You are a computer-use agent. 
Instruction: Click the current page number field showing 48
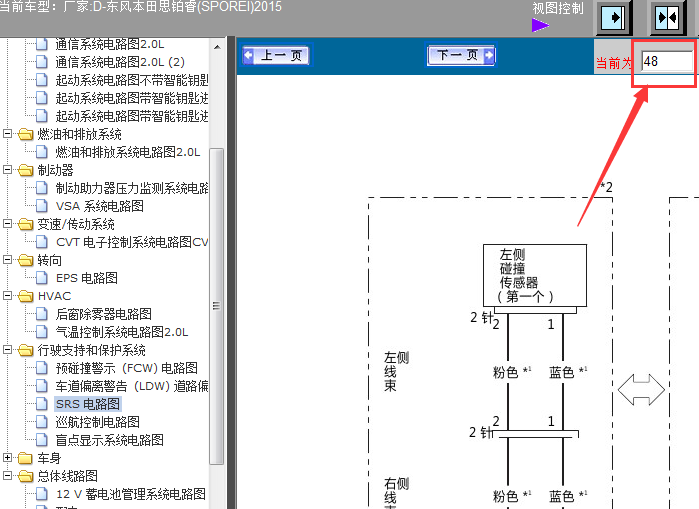pos(667,62)
